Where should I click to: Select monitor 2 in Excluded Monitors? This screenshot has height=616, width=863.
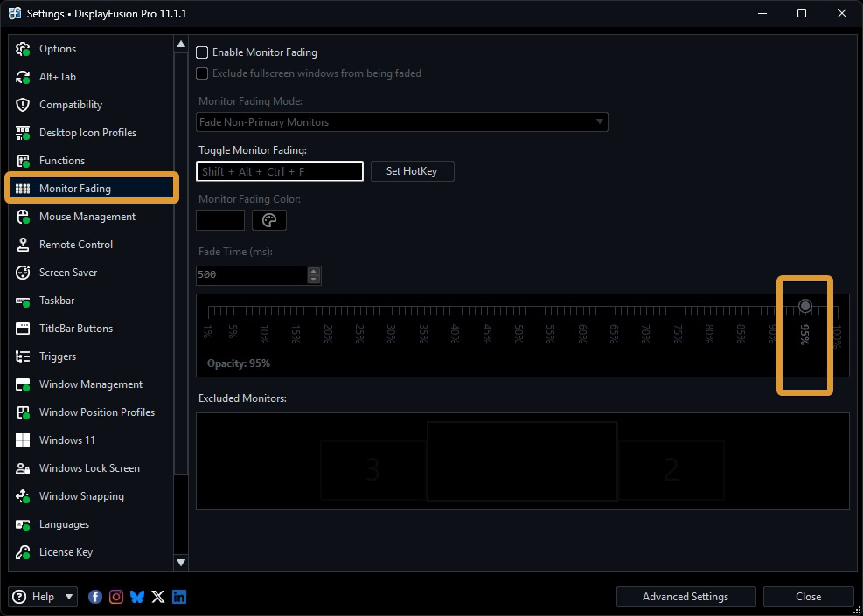(x=671, y=470)
